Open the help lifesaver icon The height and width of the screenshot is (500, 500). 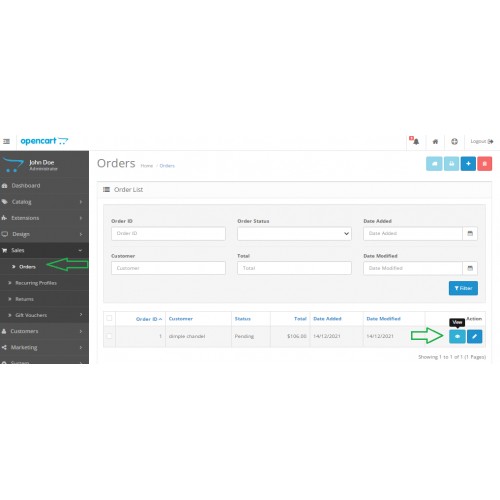[454, 142]
